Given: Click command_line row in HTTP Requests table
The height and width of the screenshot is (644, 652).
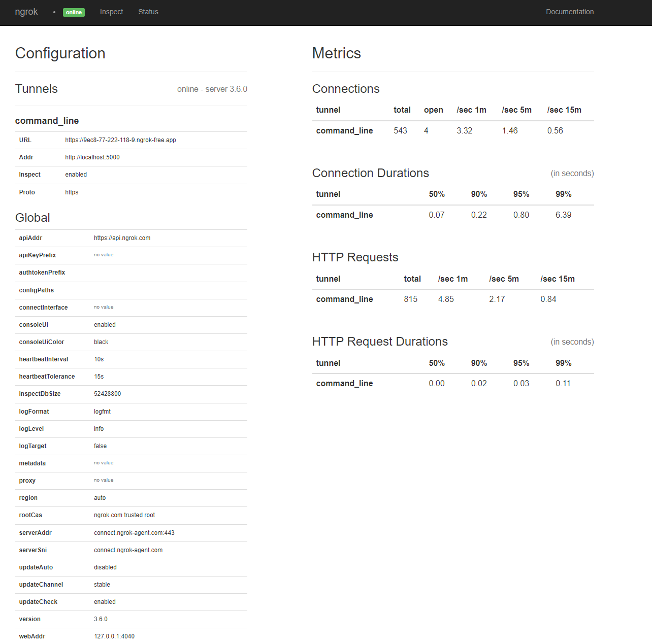Looking at the screenshot, I should tap(344, 299).
